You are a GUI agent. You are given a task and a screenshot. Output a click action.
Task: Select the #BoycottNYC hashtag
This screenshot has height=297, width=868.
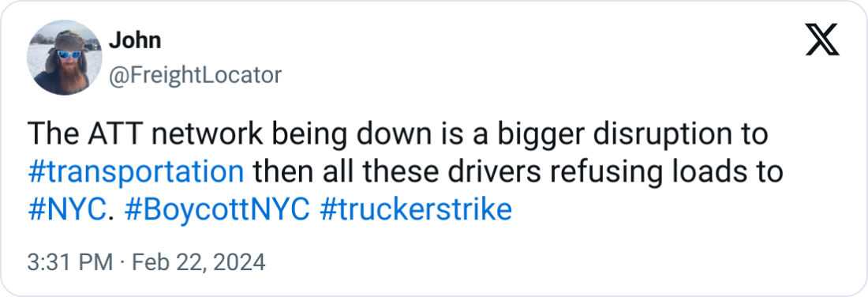coord(217,210)
